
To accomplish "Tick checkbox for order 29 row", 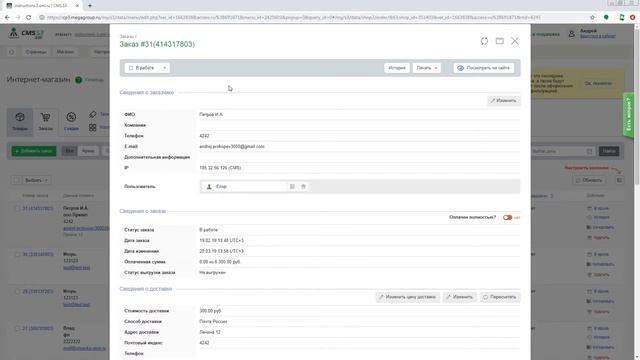I will tap(17, 291).
